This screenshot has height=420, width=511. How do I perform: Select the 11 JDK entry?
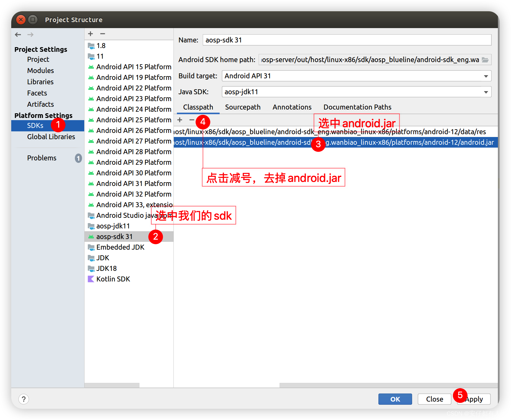pos(129,56)
